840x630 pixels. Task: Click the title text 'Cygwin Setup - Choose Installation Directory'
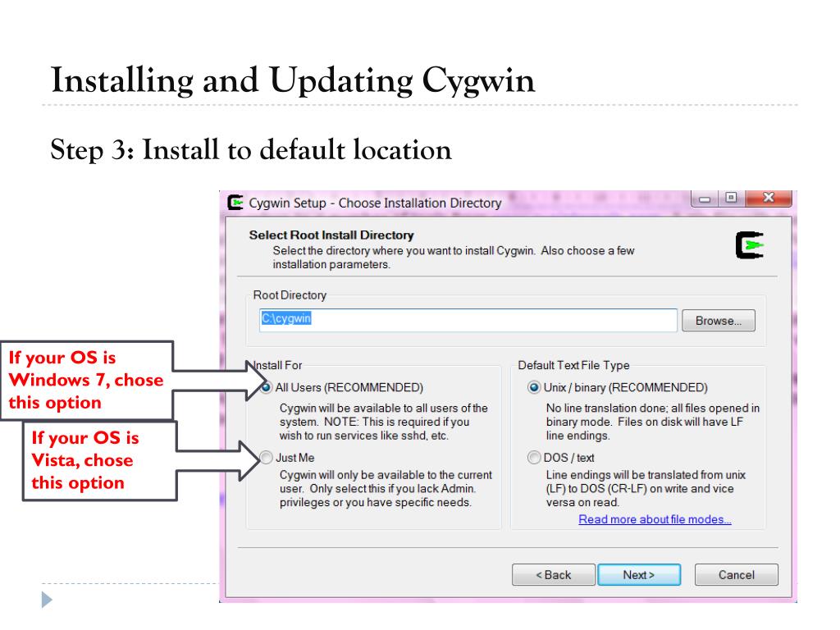click(x=375, y=203)
